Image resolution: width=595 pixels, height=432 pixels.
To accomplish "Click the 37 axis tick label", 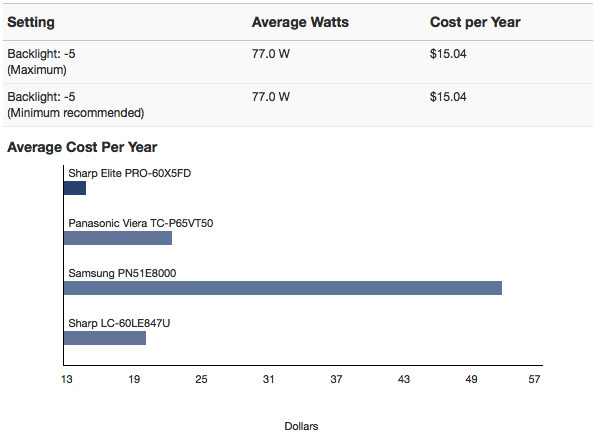I will (336, 379).
